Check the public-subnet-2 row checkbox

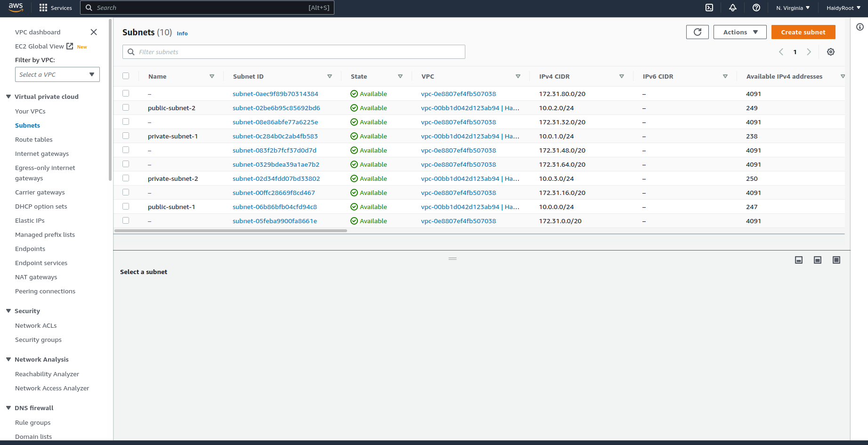pyautogui.click(x=126, y=107)
